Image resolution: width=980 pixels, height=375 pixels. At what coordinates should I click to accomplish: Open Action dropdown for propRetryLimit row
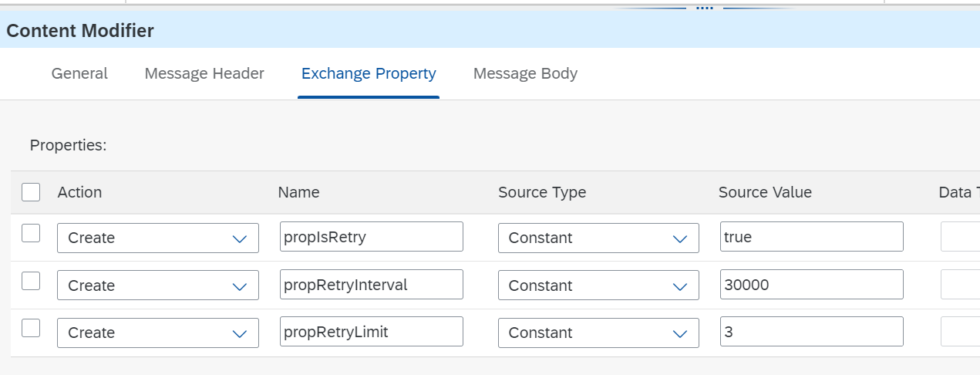pyautogui.click(x=158, y=333)
